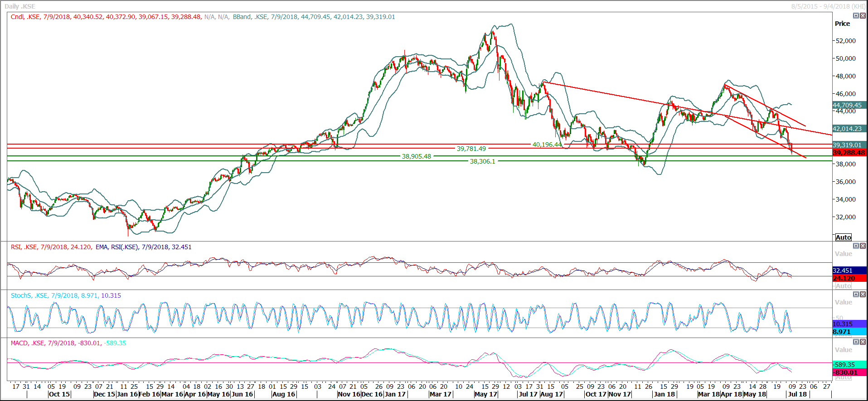Close the RSI indicator panel
The width and height of the screenshot is (868, 401).
(x=863, y=246)
